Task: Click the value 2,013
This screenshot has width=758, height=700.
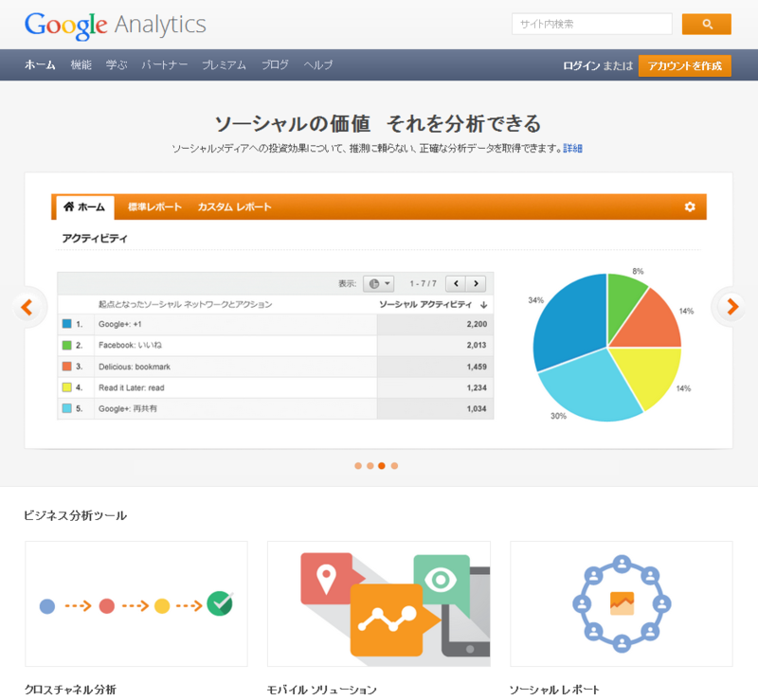Action: 477,345
